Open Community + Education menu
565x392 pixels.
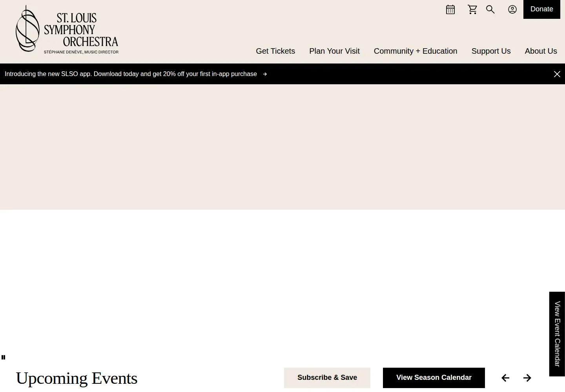coord(416,51)
